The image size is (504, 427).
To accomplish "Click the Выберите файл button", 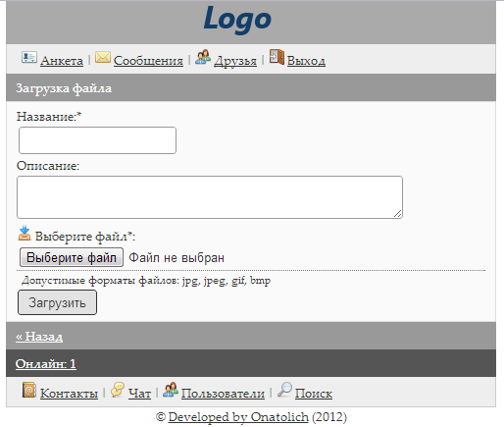I will (x=72, y=257).
